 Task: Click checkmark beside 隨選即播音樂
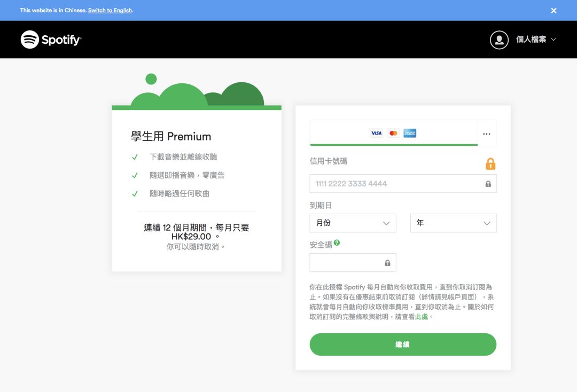pyautogui.click(x=135, y=175)
